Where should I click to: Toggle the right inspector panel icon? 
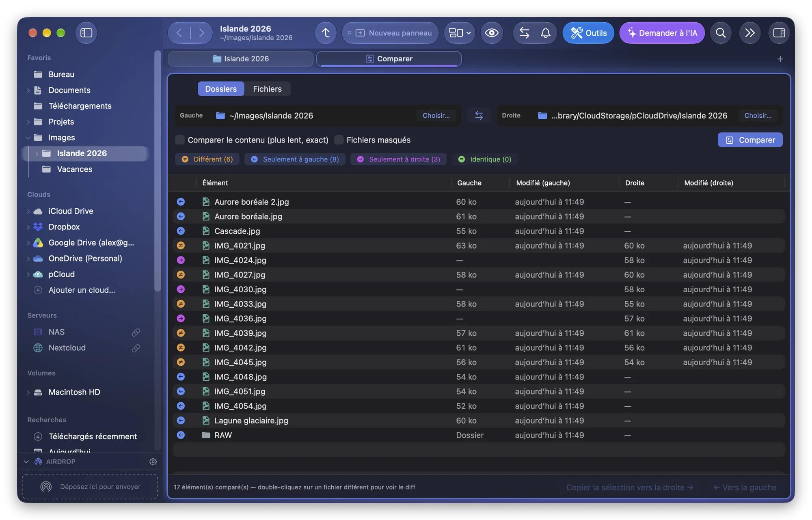[x=779, y=33]
